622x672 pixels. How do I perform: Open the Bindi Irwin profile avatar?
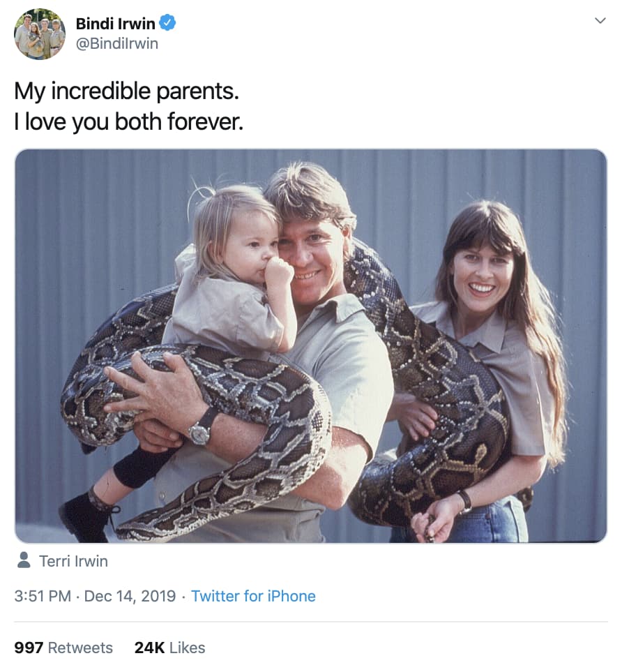tap(40, 33)
